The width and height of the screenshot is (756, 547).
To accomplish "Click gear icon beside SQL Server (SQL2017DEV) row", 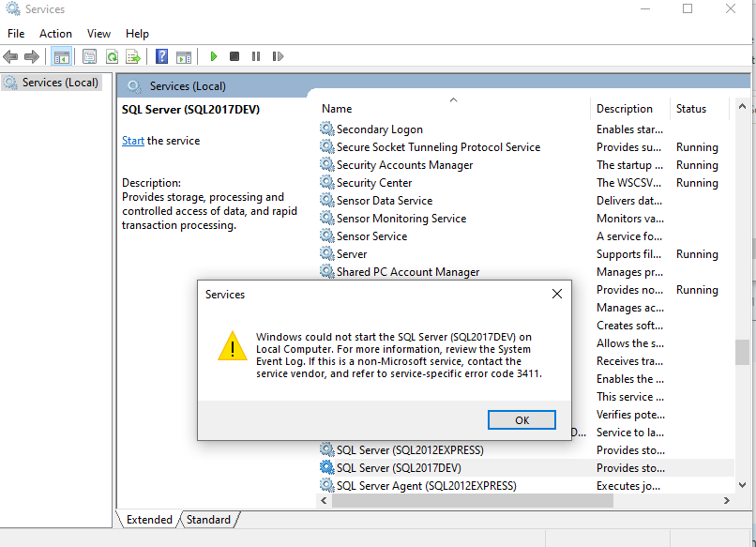I will pyautogui.click(x=327, y=467).
